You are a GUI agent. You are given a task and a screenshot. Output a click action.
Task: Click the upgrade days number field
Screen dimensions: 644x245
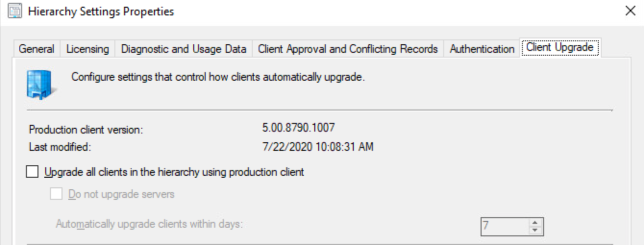click(x=504, y=226)
